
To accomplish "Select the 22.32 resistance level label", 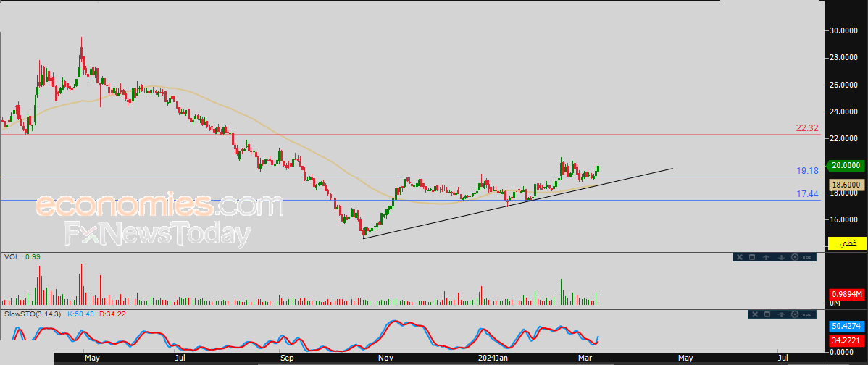I will [807, 127].
